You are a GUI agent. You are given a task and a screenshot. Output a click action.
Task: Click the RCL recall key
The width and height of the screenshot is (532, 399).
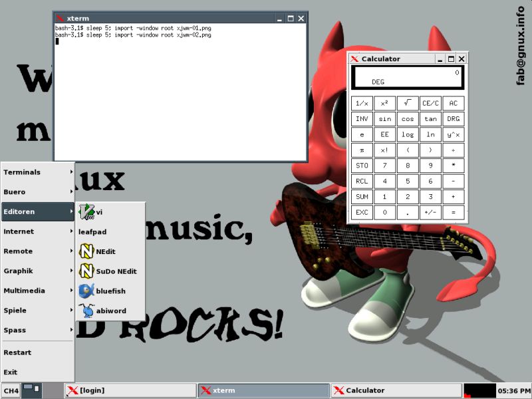(x=362, y=181)
